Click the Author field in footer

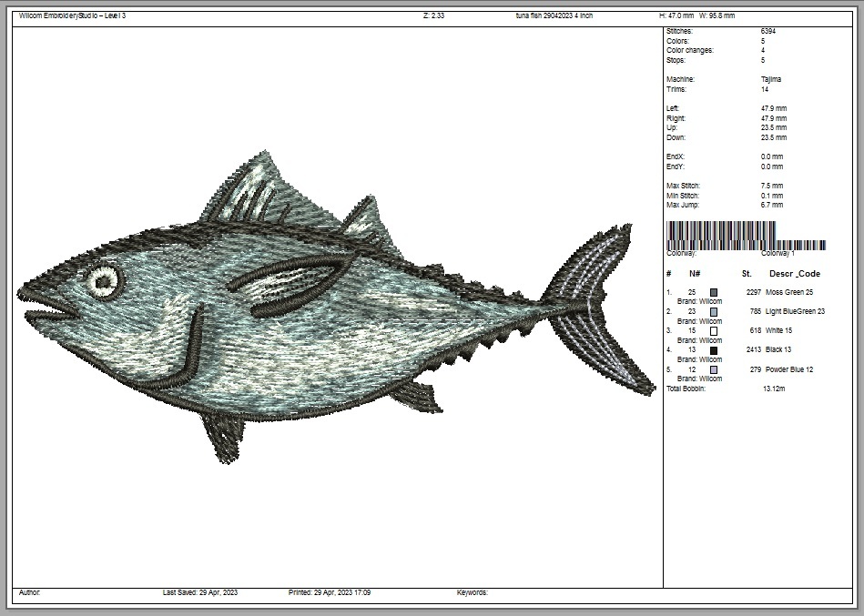(x=29, y=592)
